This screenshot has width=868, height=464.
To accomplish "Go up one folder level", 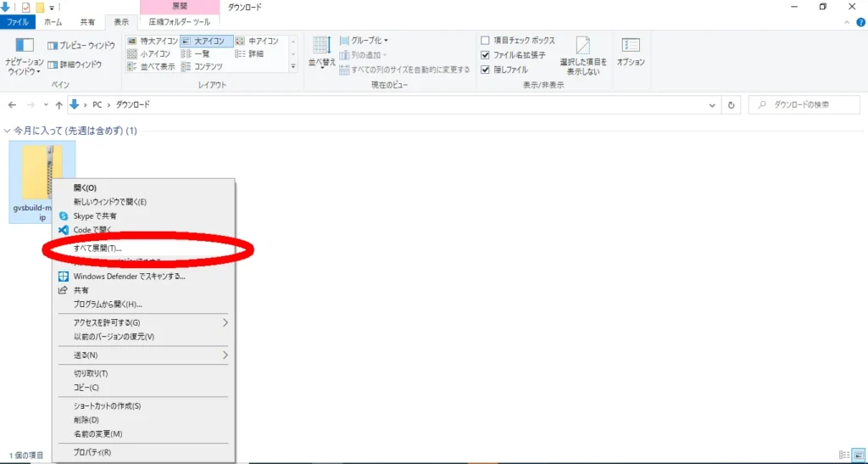I will [x=58, y=105].
